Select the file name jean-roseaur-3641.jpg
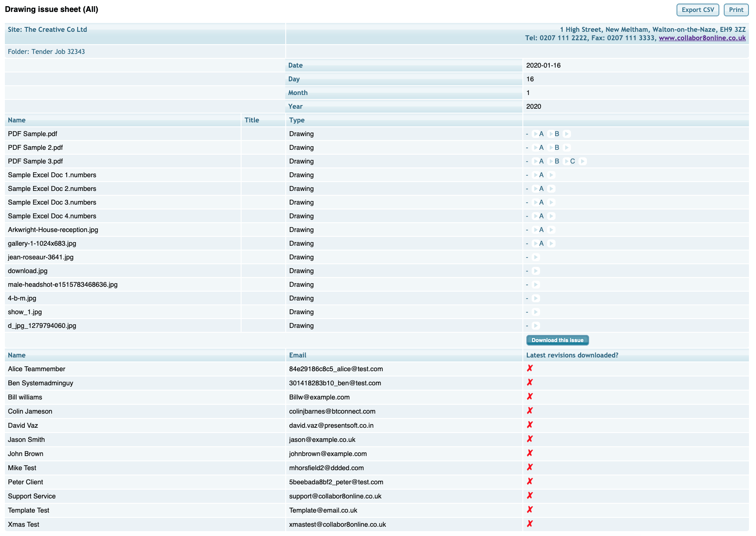This screenshot has height=536, width=756. [41, 257]
